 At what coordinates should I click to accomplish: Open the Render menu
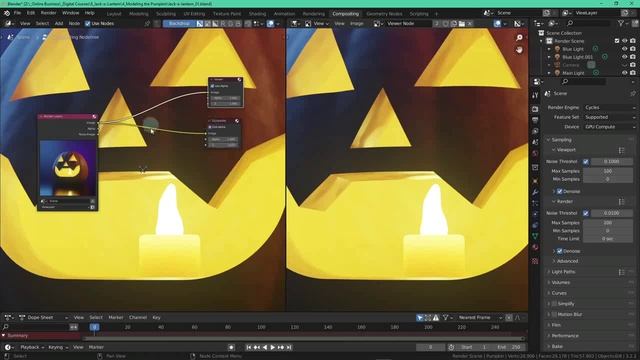[48, 13]
